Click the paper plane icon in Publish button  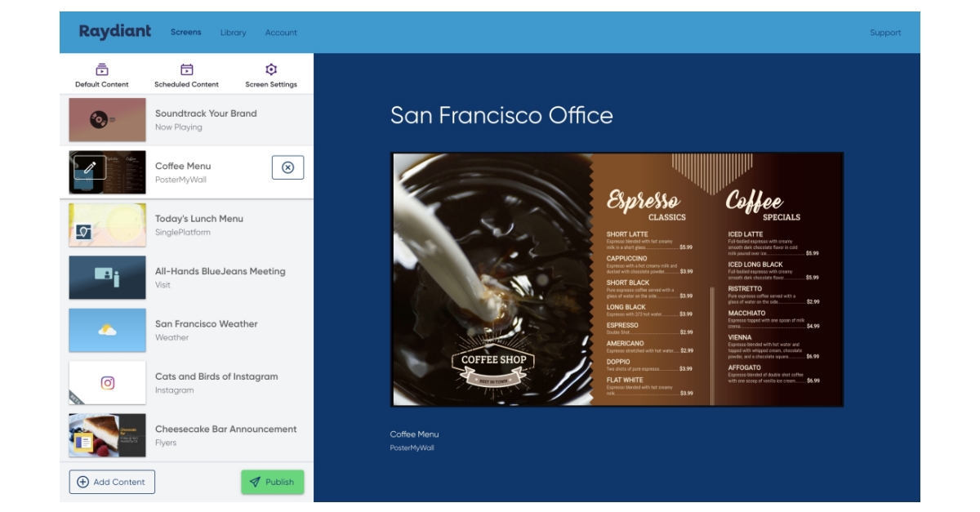click(x=256, y=482)
